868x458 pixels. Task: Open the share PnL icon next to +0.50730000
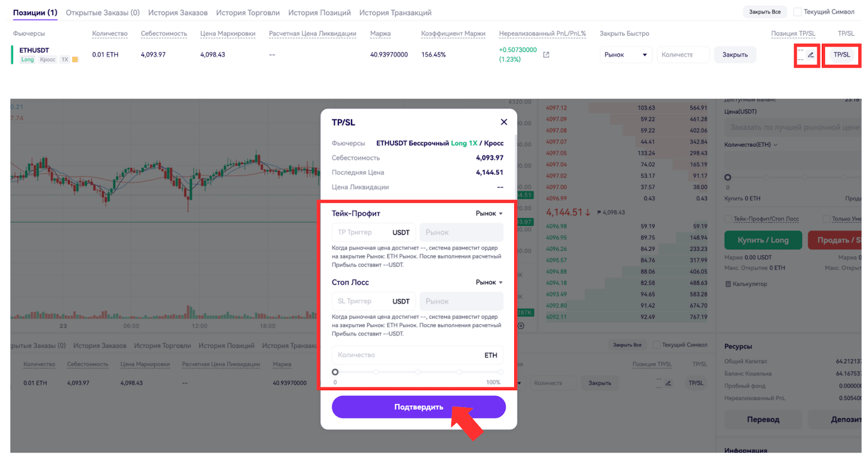[546, 55]
